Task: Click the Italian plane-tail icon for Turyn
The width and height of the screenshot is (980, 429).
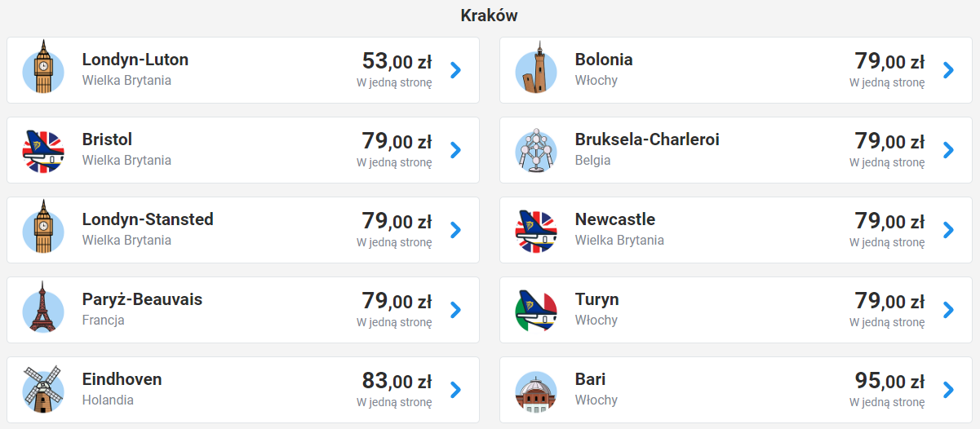Action: point(535,310)
